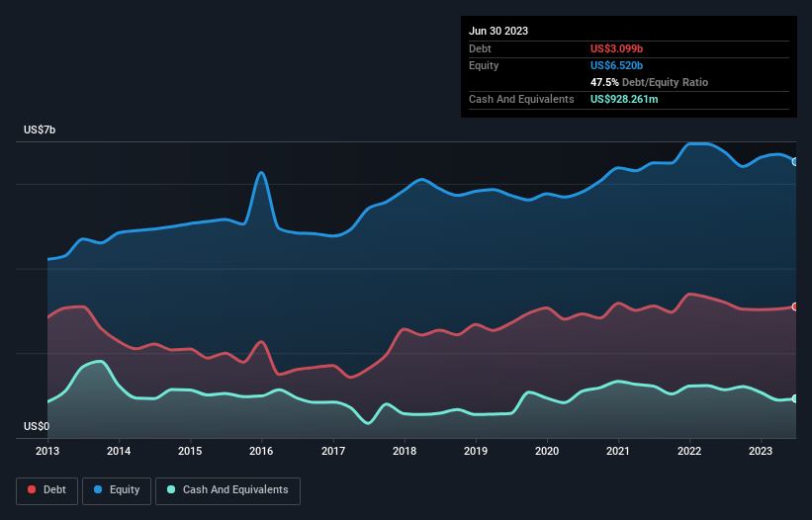Click the 2013 x-axis label

pyautogui.click(x=47, y=451)
